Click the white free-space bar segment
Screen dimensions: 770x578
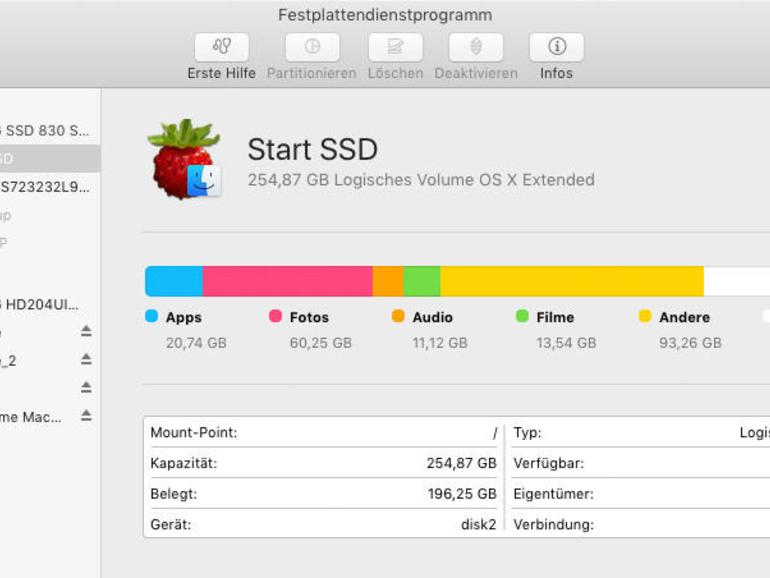[x=737, y=281]
